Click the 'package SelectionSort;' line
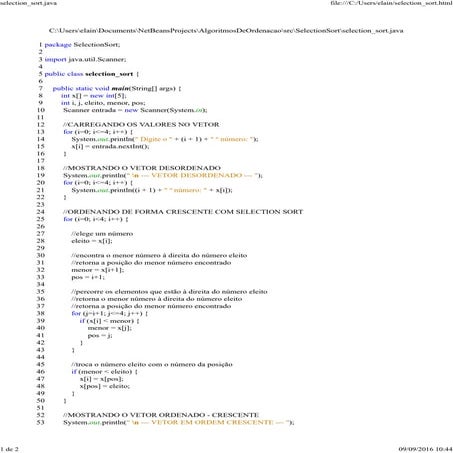 pos(82,45)
